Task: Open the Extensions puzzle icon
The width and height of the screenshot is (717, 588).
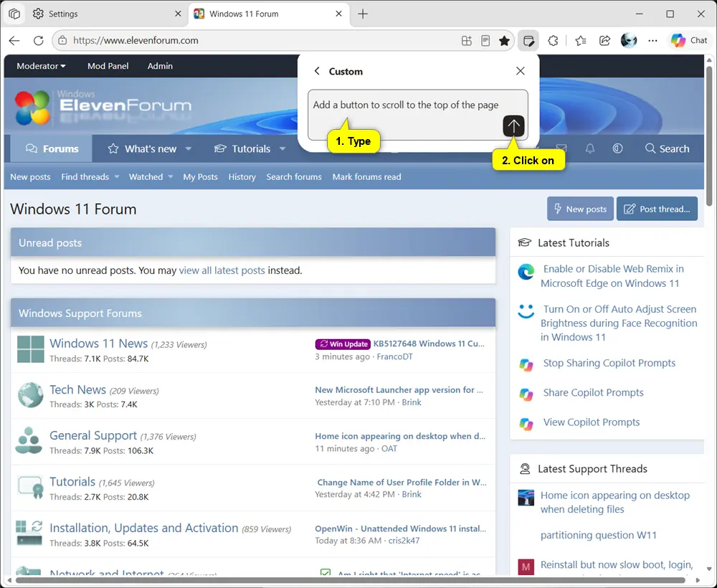Action: click(x=553, y=41)
